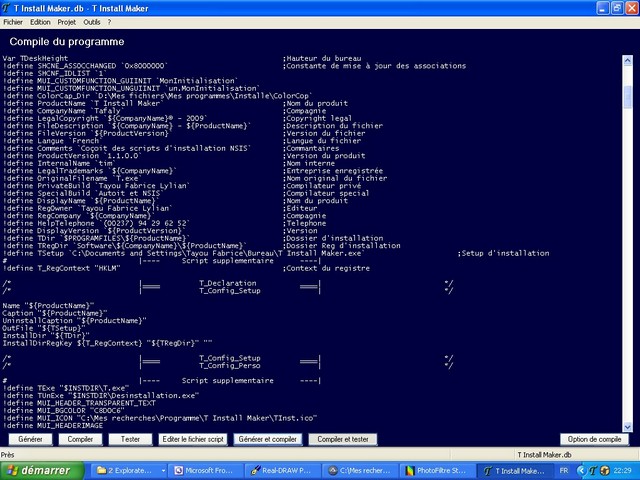Screen dimensions: 640x480
Task: Click line '!define ProductName `T Install Maker`'
Action: point(83,103)
